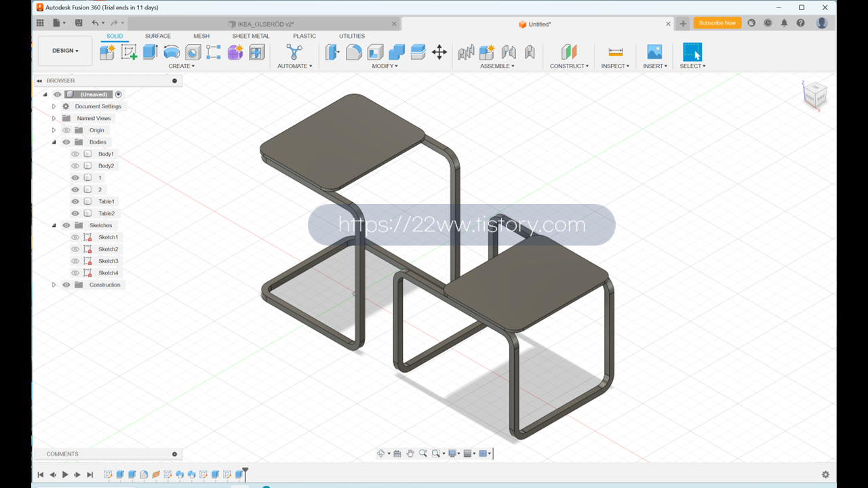868x488 pixels.
Task: Select the Create Sketch tool
Action: tap(129, 52)
